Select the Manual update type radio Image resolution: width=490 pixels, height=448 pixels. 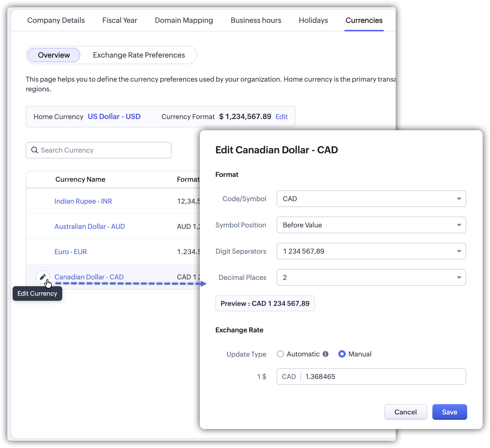pos(342,354)
